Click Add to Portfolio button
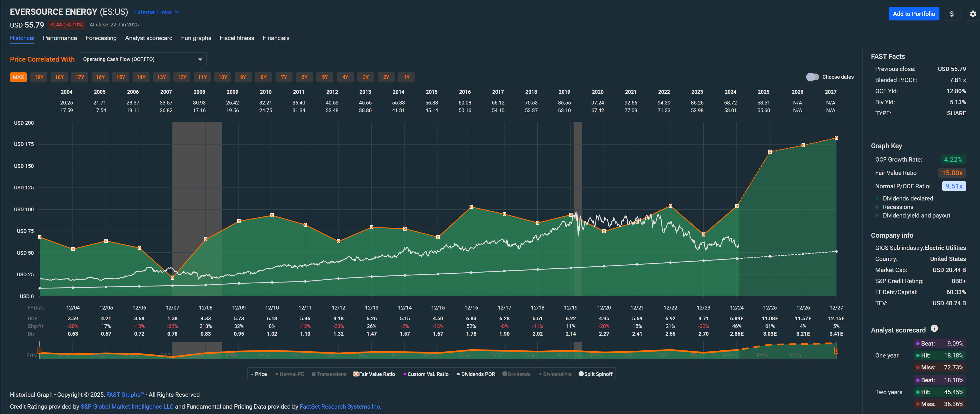980x414 pixels. pyautogui.click(x=913, y=14)
